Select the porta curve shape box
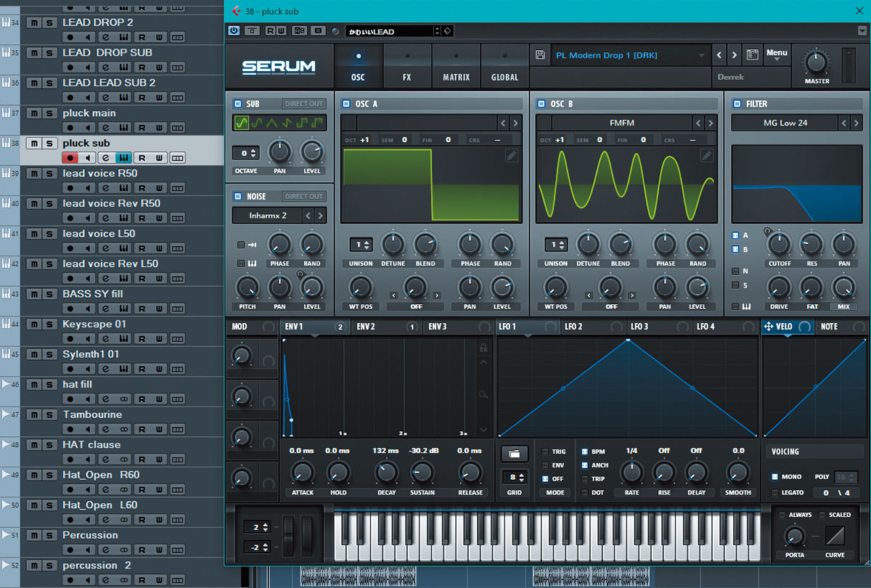The height and width of the screenshot is (588, 871). 835,536
